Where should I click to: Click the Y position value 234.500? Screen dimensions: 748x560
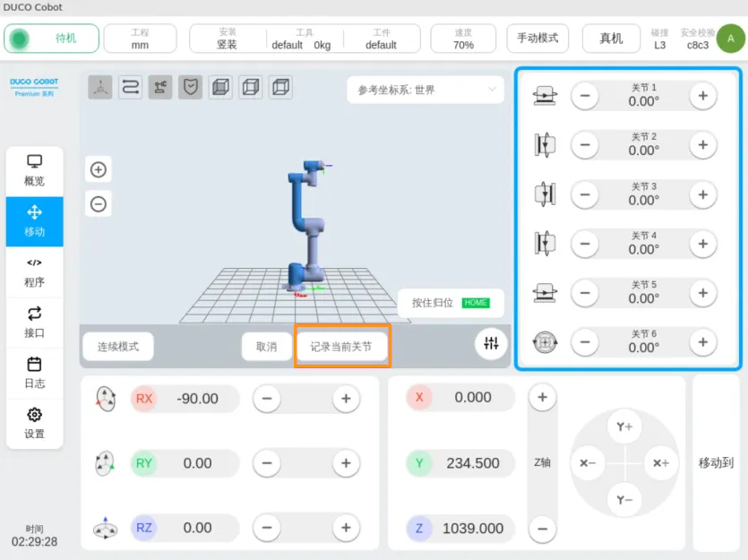[473, 463]
